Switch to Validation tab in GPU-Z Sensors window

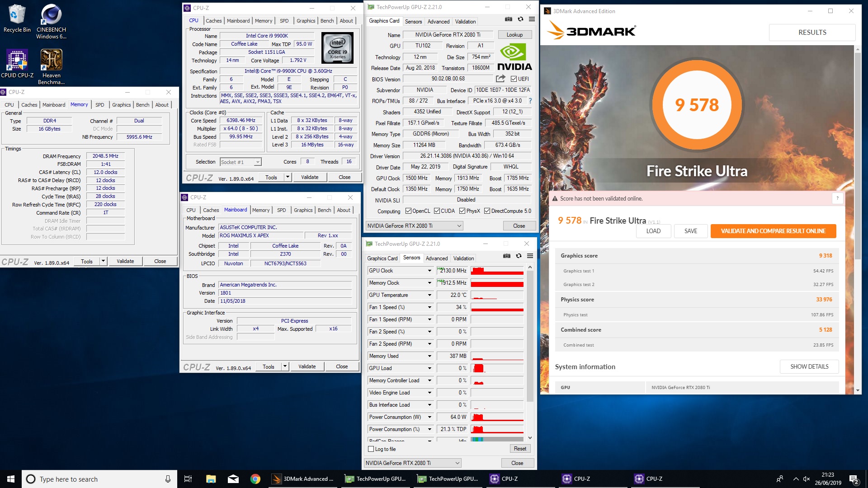click(463, 258)
